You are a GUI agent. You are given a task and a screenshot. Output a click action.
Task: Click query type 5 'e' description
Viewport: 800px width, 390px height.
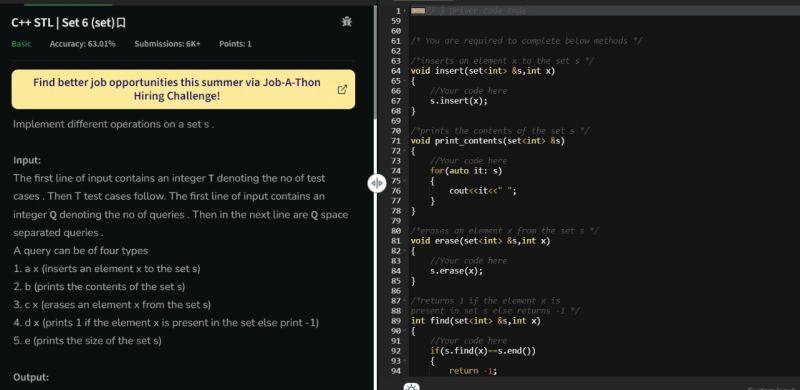click(87, 341)
